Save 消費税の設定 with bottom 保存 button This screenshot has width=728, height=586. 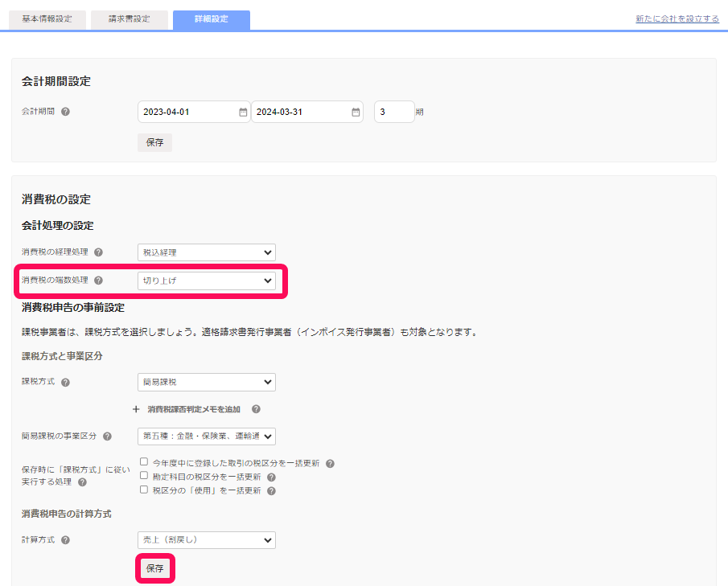(x=155, y=568)
